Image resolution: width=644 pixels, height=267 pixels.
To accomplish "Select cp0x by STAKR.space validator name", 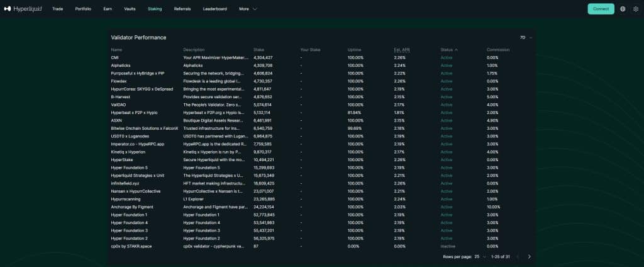I will click(131, 246).
